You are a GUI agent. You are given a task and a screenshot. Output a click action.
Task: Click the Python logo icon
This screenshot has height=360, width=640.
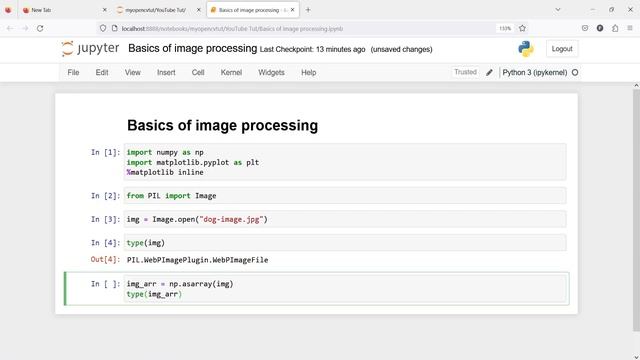[526, 49]
